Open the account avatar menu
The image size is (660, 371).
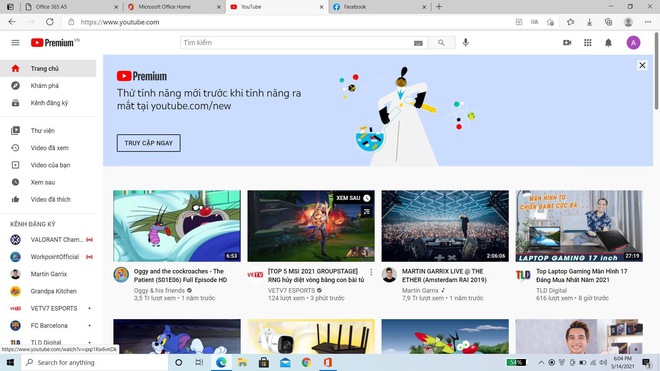click(x=633, y=43)
